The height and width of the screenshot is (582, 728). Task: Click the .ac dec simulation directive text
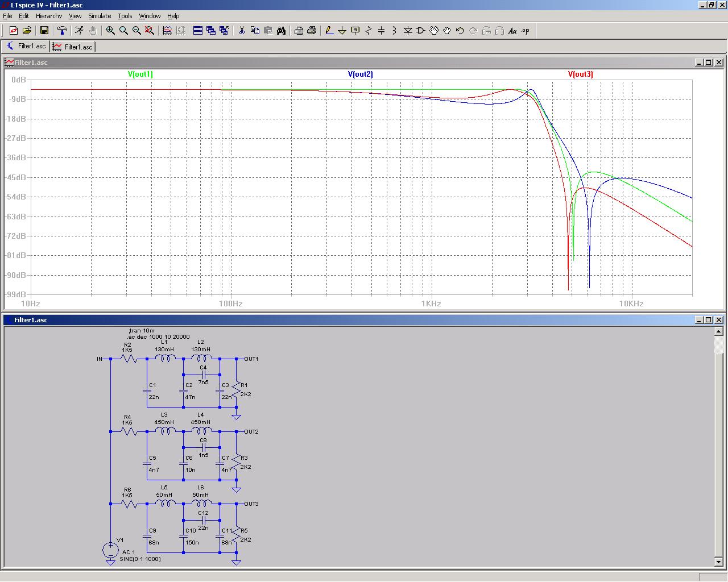pyautogui.click(x=159, y=336)
